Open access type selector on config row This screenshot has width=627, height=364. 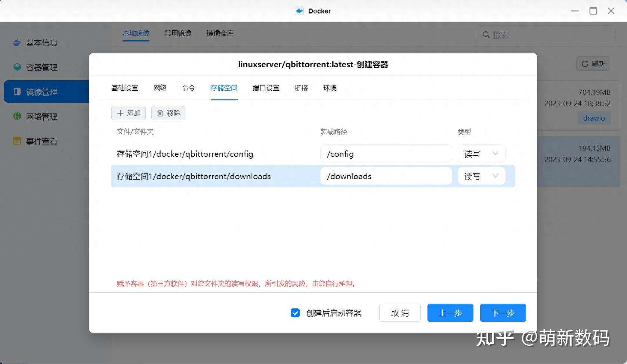point(481,153)
